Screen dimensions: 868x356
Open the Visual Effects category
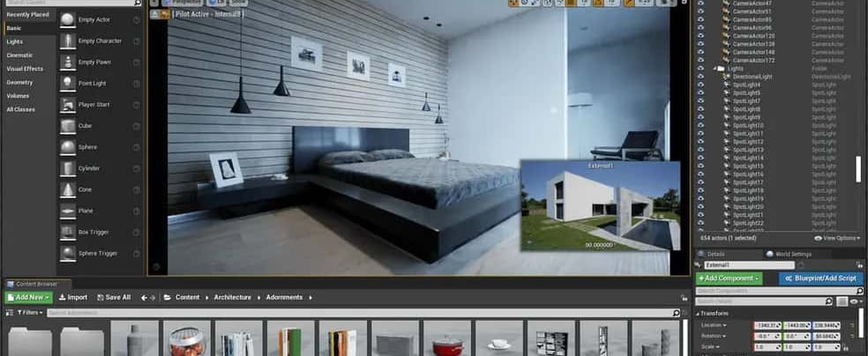25,69
